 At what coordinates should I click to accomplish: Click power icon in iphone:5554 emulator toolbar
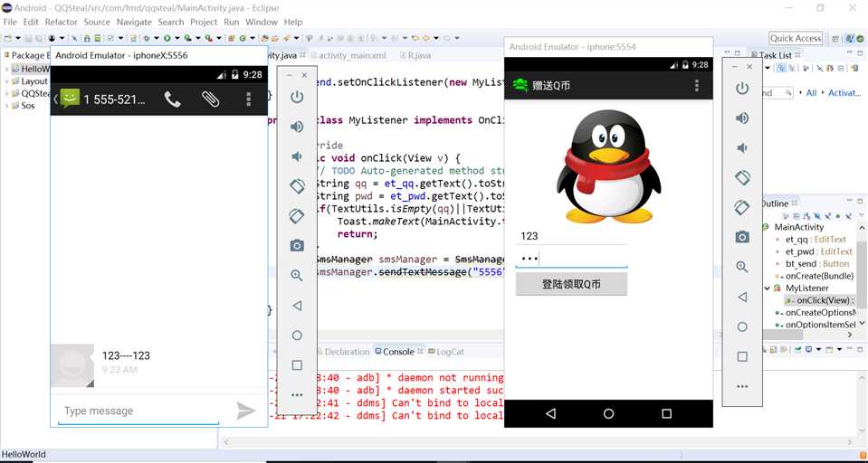[742, 88]
